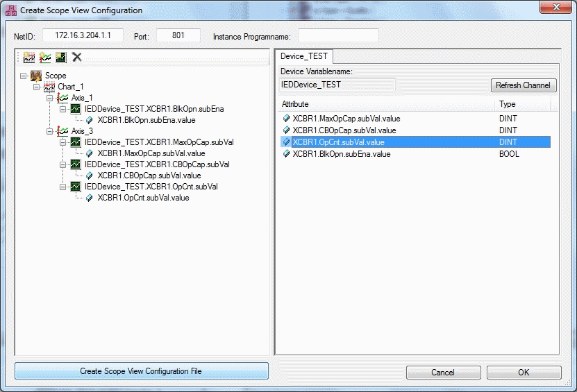Click tag icon beside tree XCBR1.OpCnt.subVal.value

89,198
